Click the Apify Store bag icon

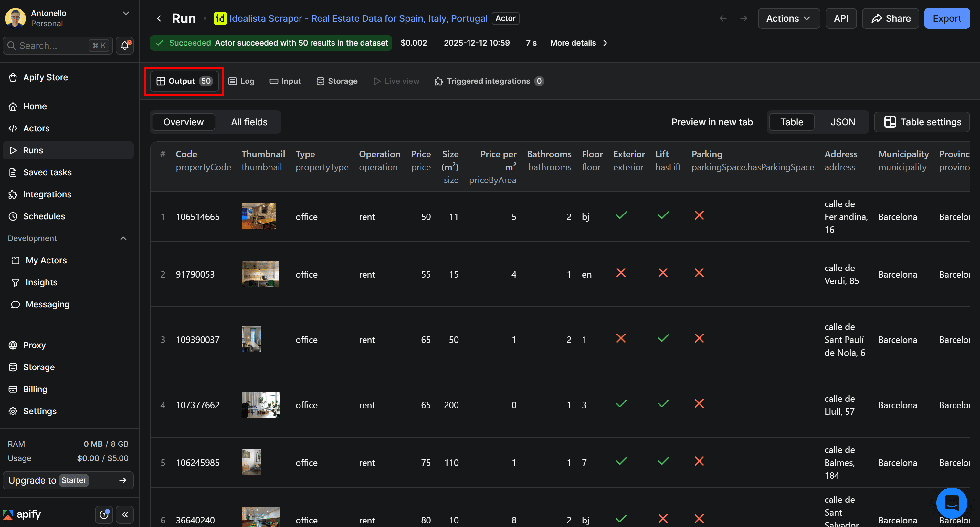(13, 77)
